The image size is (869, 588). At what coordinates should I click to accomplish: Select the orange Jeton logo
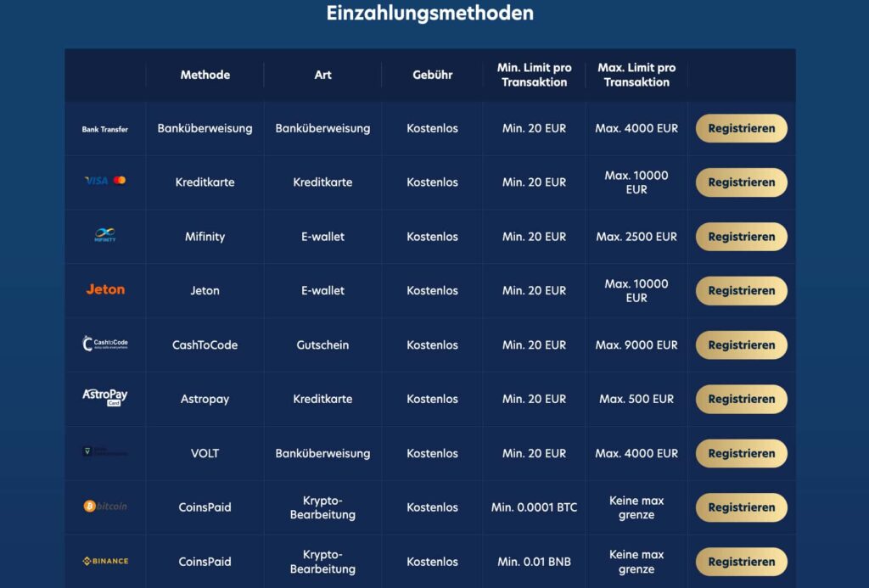point(105,289)
